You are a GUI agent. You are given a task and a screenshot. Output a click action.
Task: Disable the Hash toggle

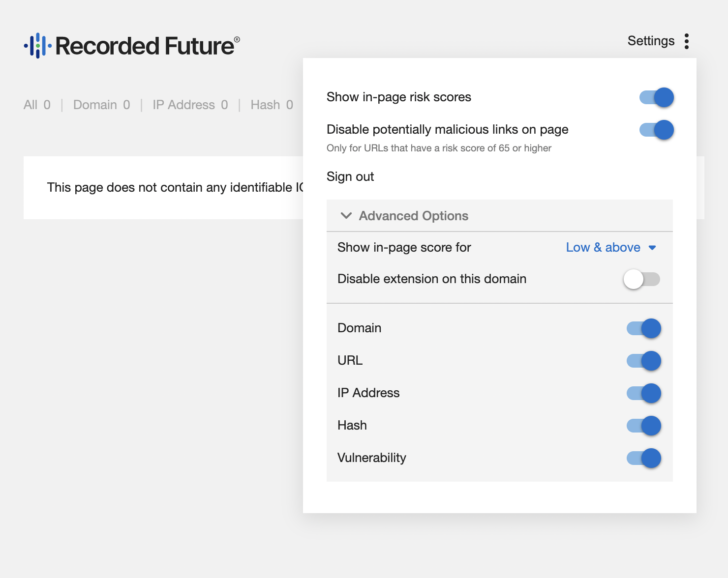pyautogui.click(x=644, y=426)
